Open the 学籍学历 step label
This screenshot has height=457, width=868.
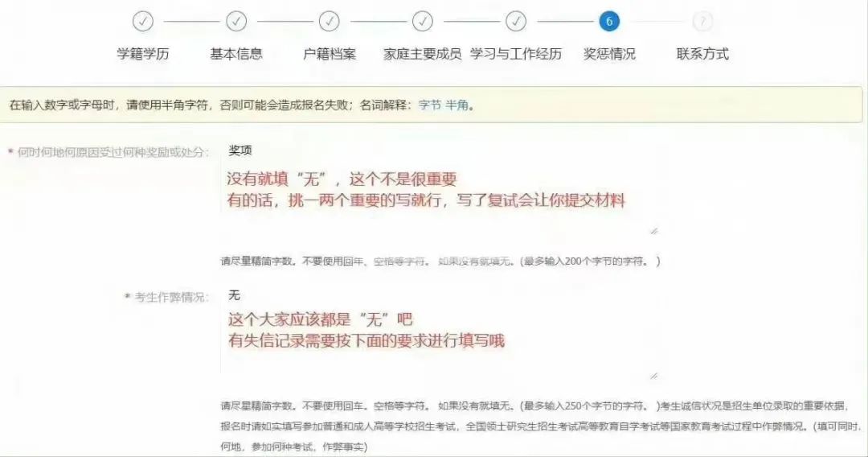(x=143, y=54)
